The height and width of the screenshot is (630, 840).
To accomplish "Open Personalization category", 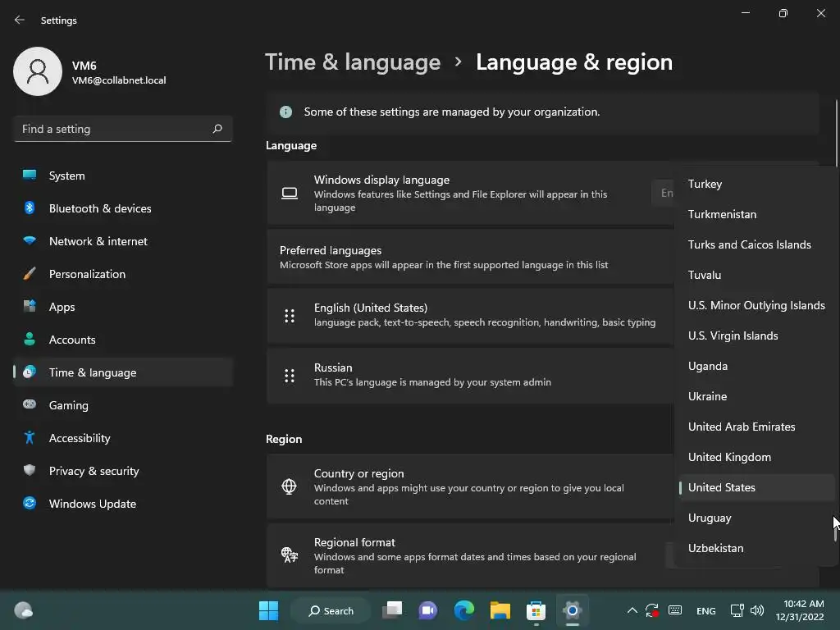I will [x=123, y=274].
